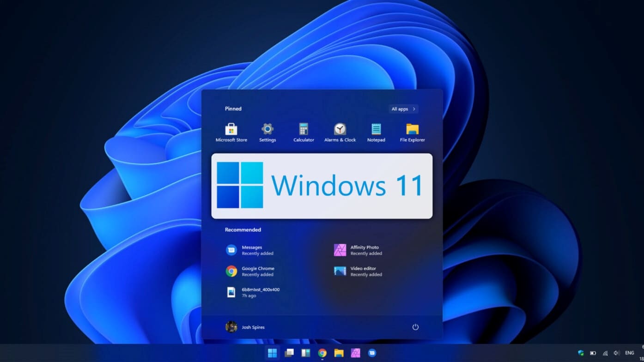This screenshot has height=362, width=644.
Task: Open the All apps list
Action: [403, 109]
